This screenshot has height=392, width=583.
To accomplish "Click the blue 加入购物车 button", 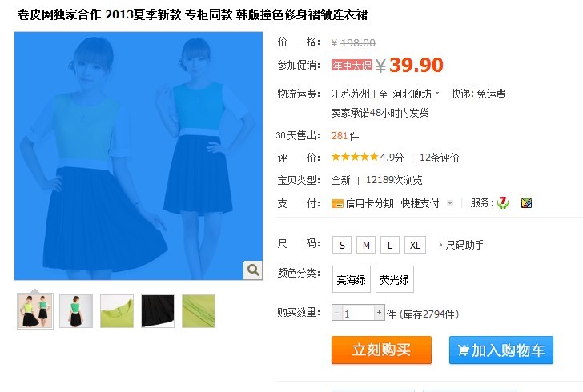I will point(501,350).
